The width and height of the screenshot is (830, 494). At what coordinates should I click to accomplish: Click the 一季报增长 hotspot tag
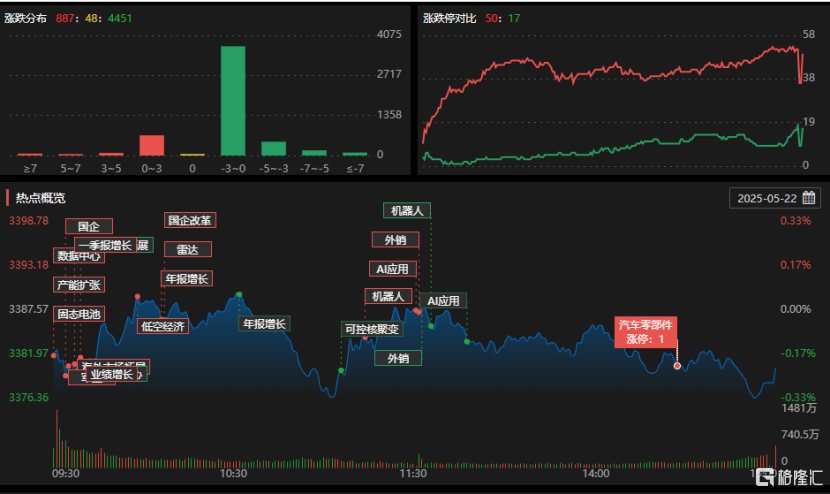click(104, 245)
